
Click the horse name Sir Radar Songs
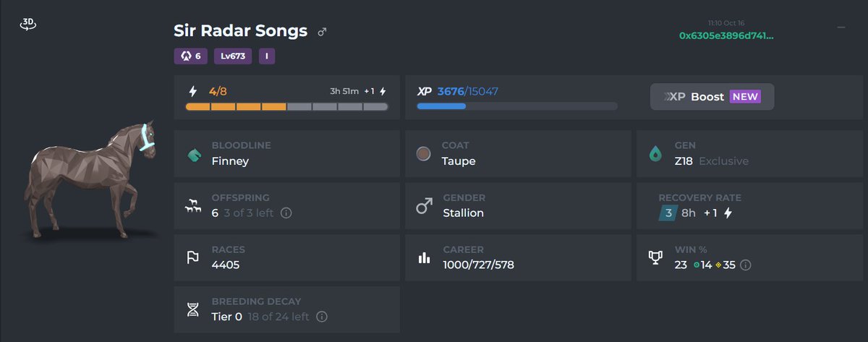pyautogui.click(x=241, y=31)
